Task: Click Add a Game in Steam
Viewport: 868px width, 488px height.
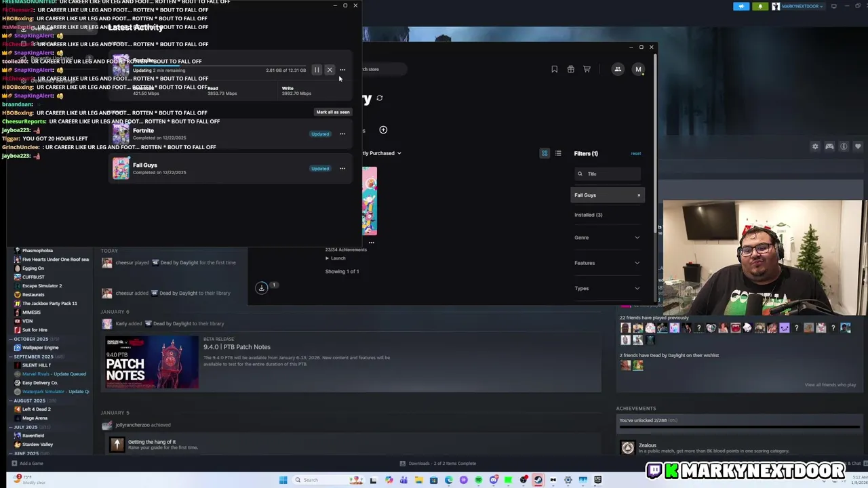Action: point(27,464)
